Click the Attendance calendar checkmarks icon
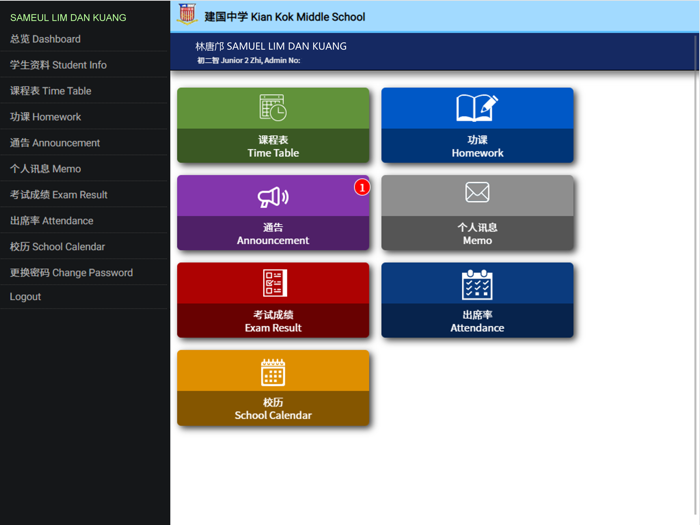Image resolution: width=700 pixels, height=525 pixels. [477, 284]
